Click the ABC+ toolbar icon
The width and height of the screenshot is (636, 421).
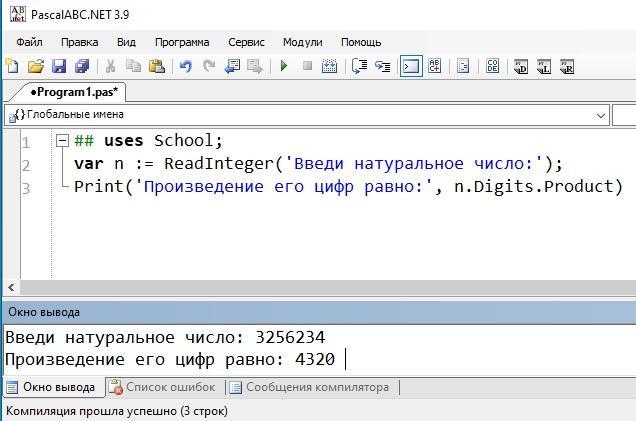(434, 66)
